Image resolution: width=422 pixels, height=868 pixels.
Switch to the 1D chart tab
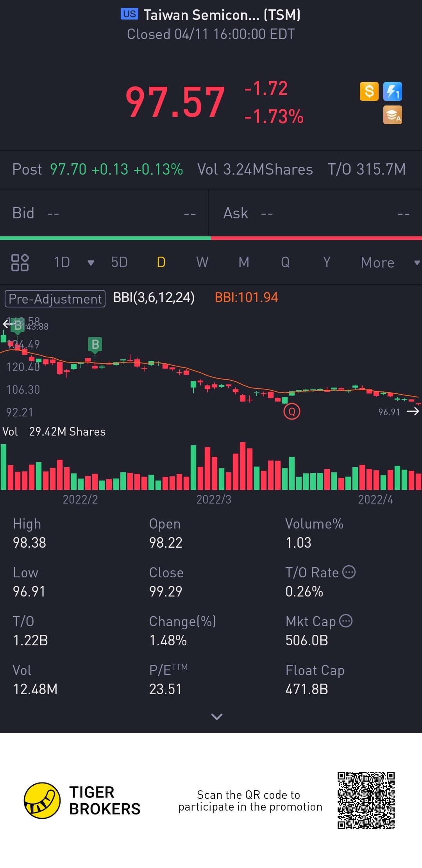click(62, 263)
